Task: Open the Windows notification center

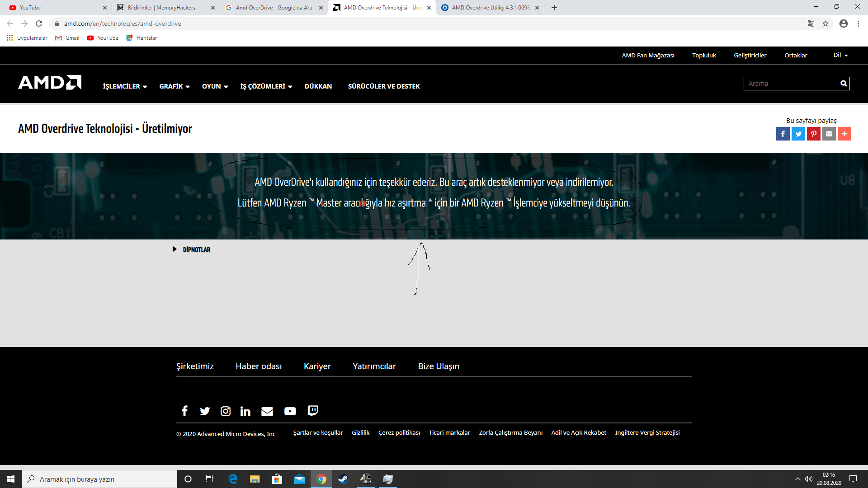Action: click(853, 479)
